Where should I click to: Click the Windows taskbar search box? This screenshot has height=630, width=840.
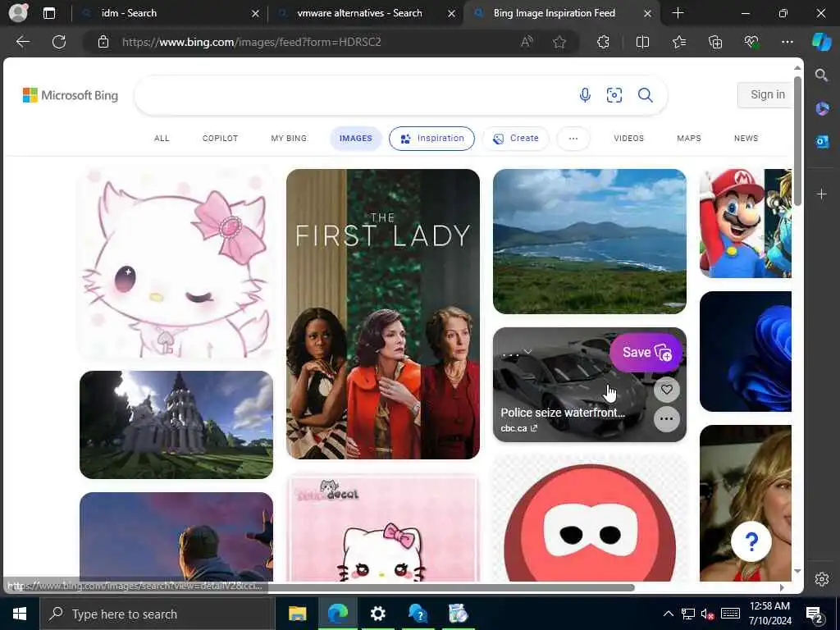(157, 614)
